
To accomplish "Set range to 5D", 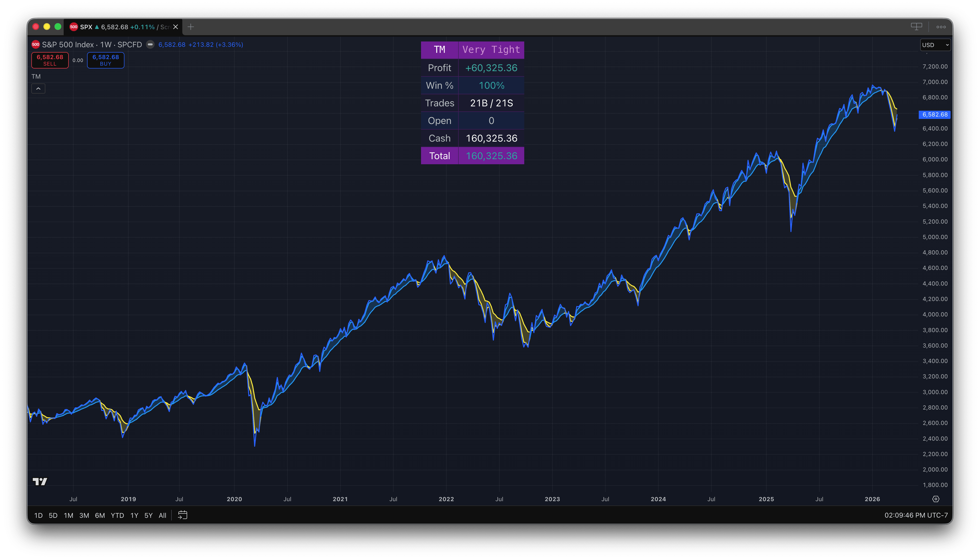I will 53,515.
